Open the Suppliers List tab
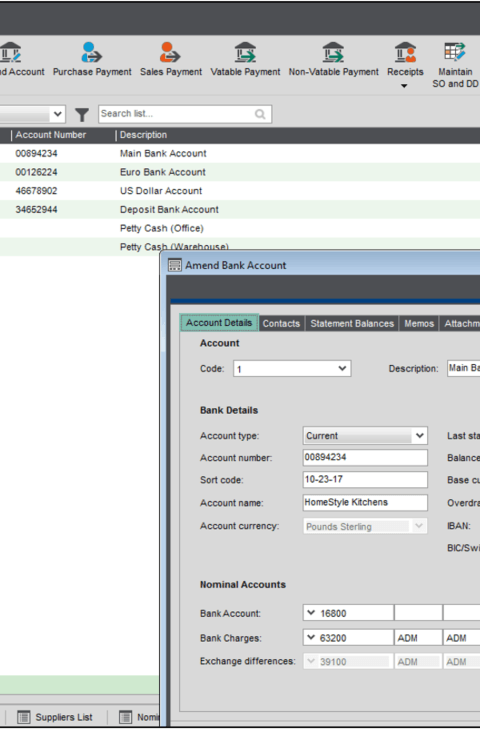The height and width of the screenshot is (731, 480). tap(55, 717)
